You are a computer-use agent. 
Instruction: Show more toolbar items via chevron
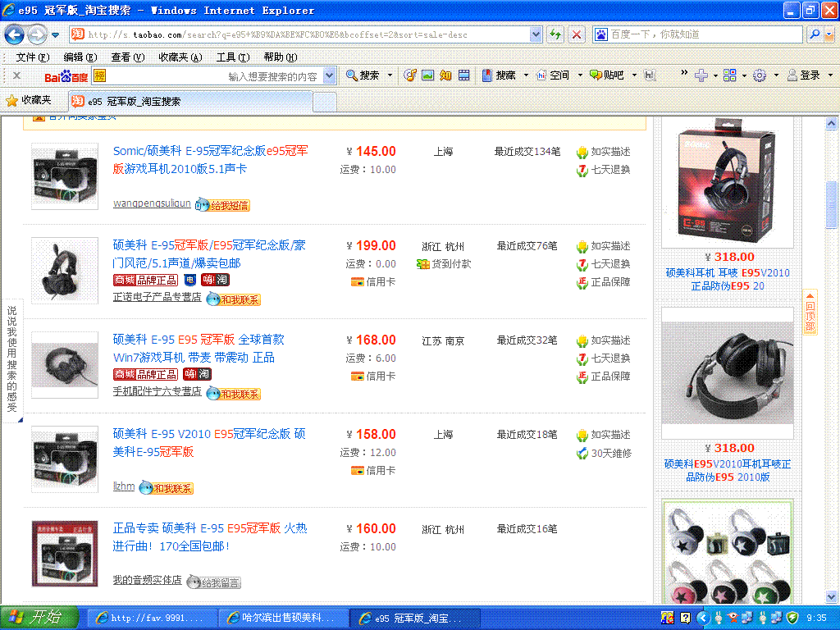tap(684, 72)
